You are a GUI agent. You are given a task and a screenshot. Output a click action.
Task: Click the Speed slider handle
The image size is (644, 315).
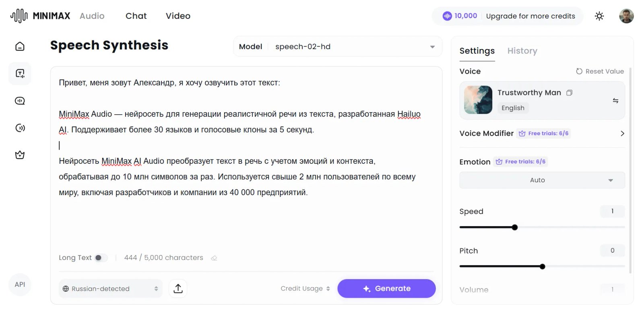click(x=514, y=227)
